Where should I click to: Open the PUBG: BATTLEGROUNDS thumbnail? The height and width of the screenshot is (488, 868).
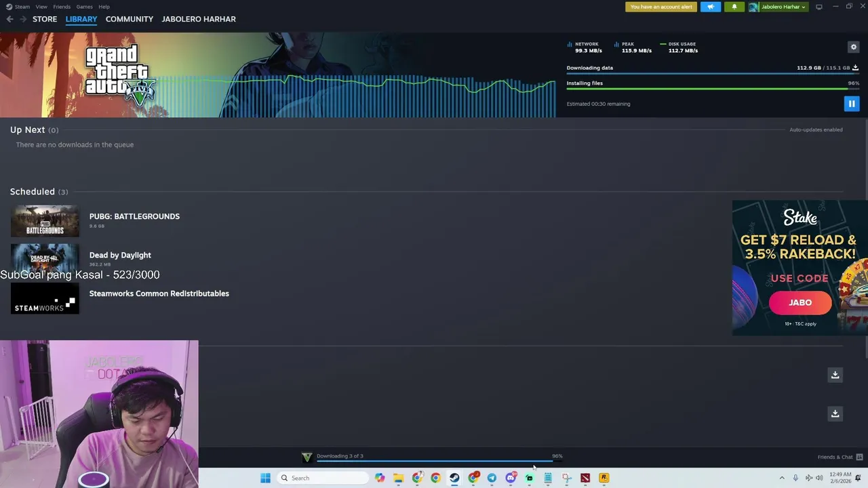45,221
